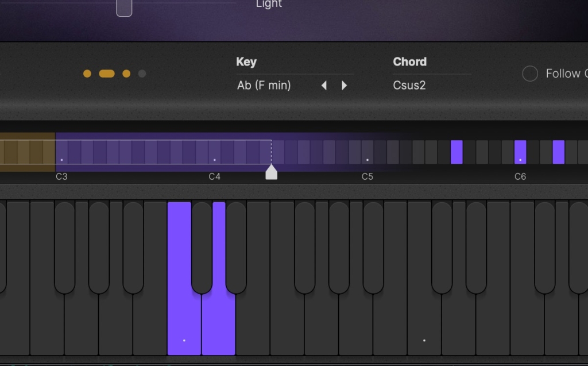The height and width of the screenshot is (366, 588).
Task: Click the slider thumb left of Light
Action: click(124, 7)
